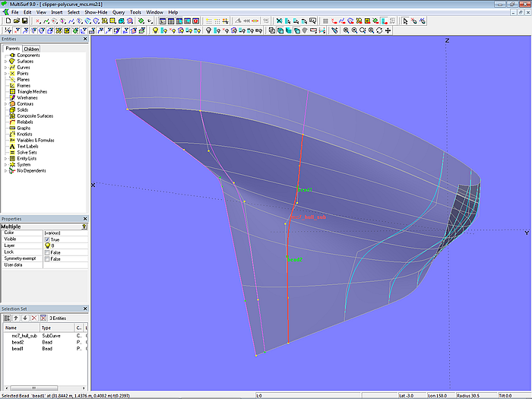Switch to the Children tab
Image resolution: width=532 pixels, height=399 pixels.
31,49
